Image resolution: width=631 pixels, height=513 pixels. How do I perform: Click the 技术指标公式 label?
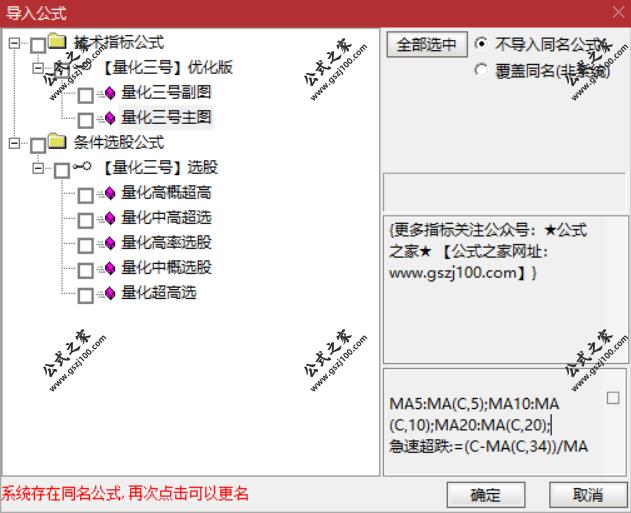click(119, 42)
